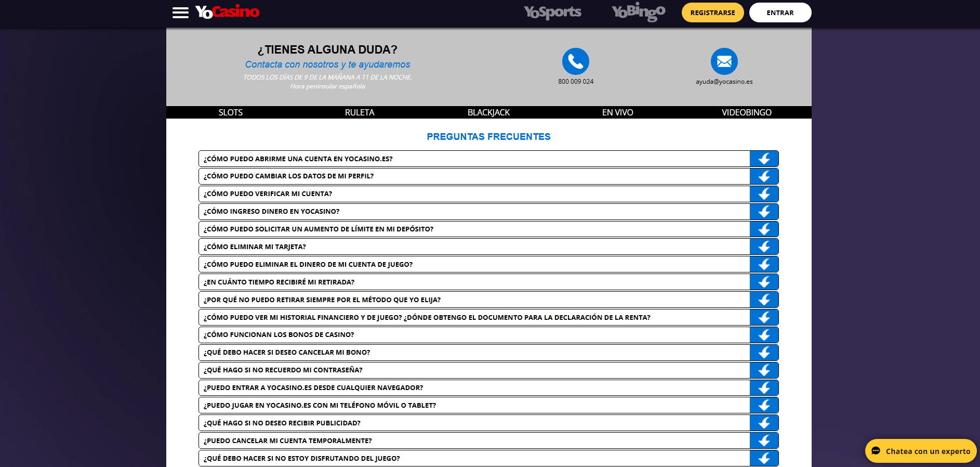Click the blue email envelope icon
Screen dimensions: 980x467
[724, 61]
